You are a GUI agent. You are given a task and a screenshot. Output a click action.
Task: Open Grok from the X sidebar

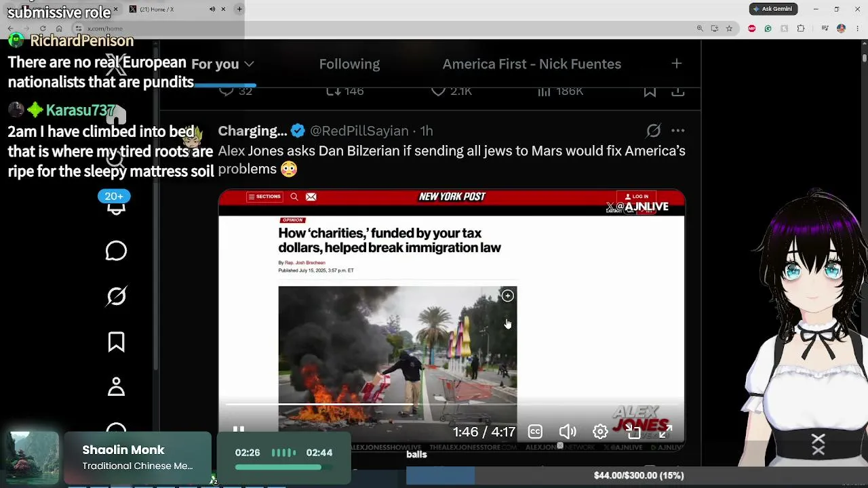(116, 296)
